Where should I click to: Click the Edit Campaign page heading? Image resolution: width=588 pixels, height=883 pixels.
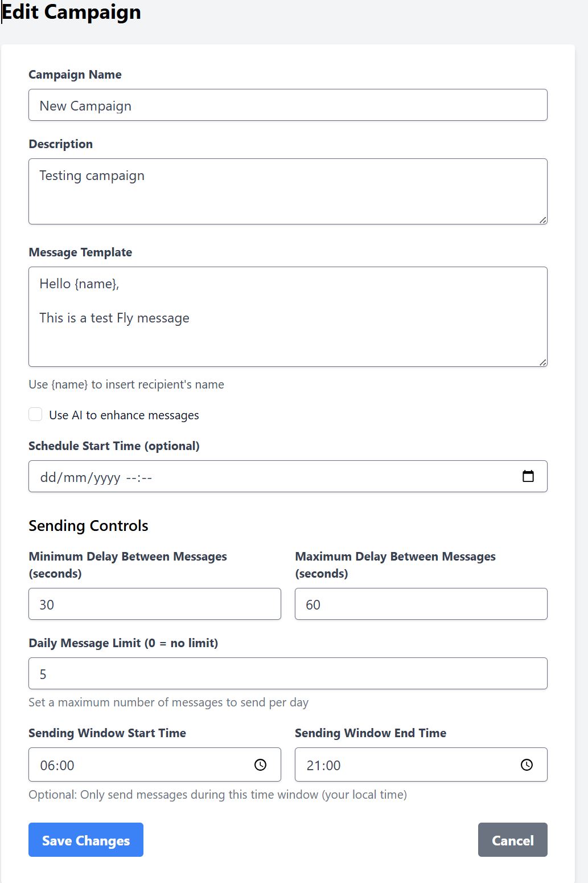[x=72, y=12]
